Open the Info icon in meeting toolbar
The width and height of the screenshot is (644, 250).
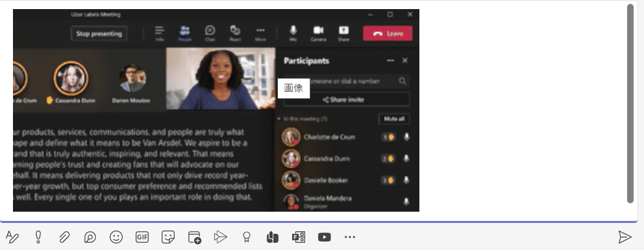tap(160, 33)
